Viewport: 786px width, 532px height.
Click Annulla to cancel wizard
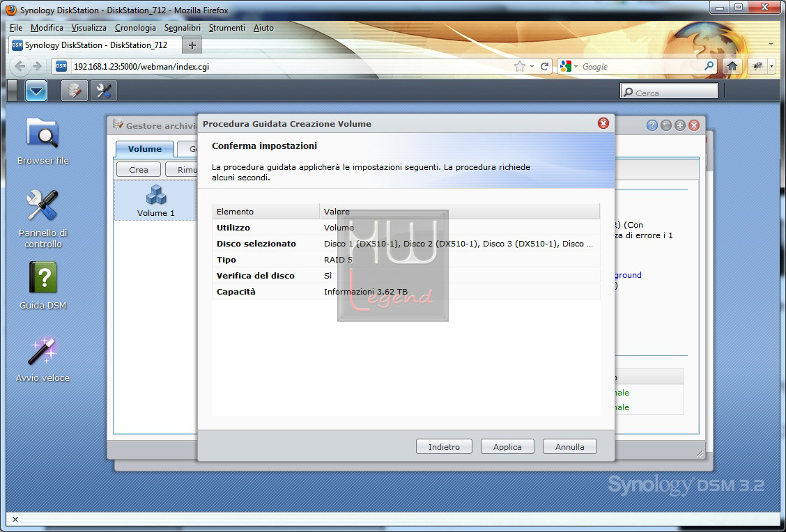click(x=569, y=446)
